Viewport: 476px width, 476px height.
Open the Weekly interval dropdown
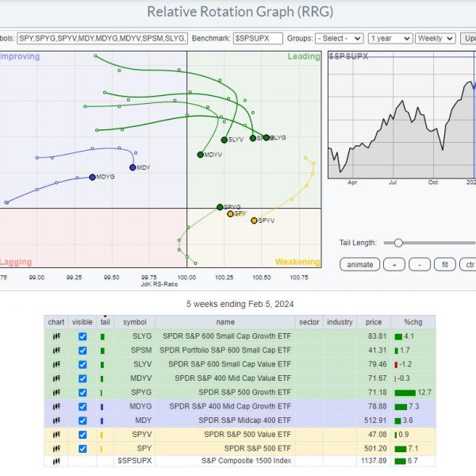click(436, 39)
